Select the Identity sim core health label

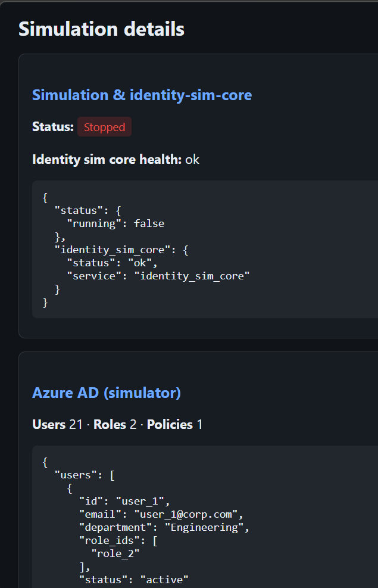coord(107,159)
